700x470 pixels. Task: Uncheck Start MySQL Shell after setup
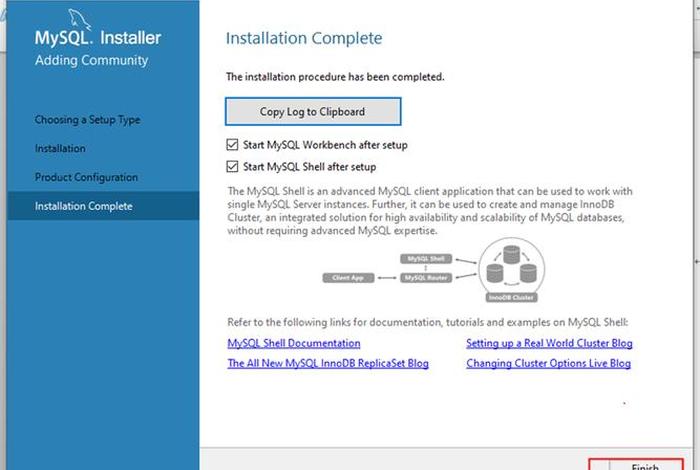point(232,166)
